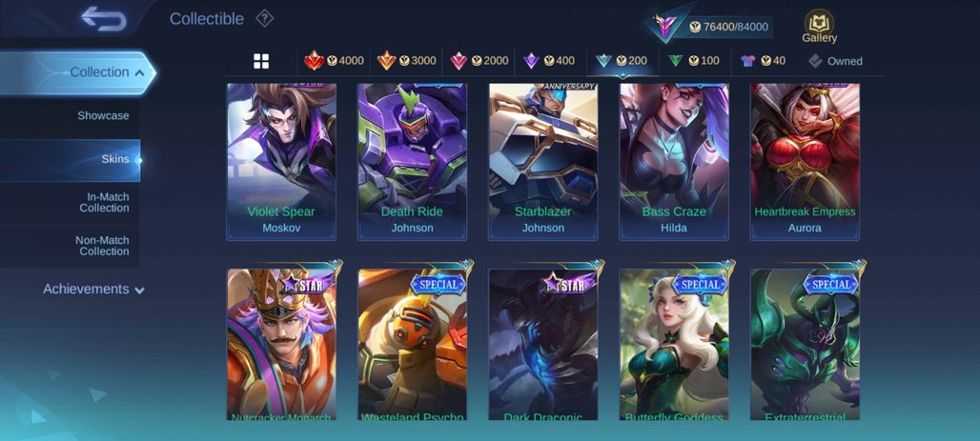Screen dimensions: 980x441
Task: Show all tiers with the grid icon
Action: point(261,61)
